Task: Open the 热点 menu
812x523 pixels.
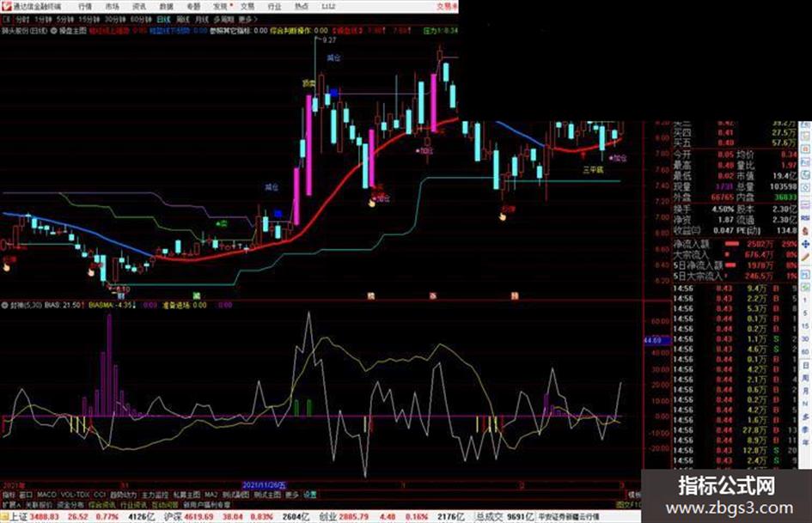Action: point(302,7)
